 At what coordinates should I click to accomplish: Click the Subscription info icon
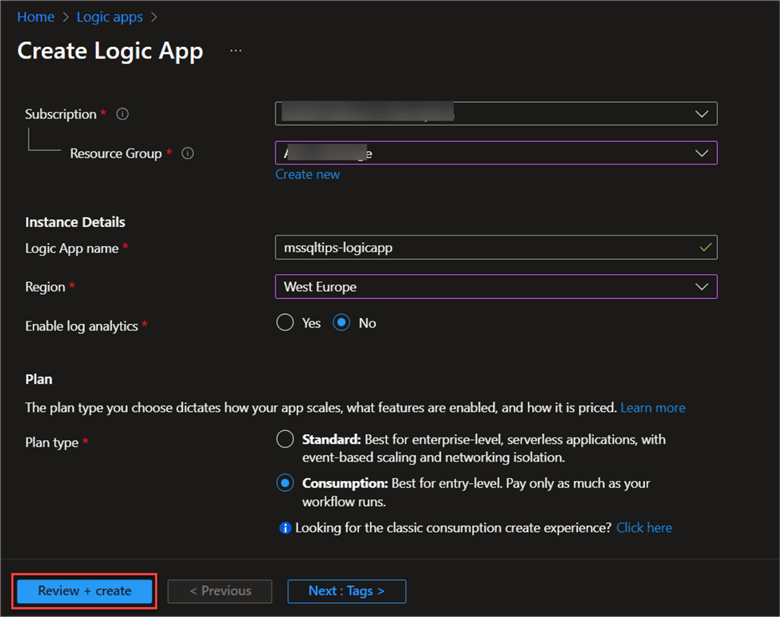click(122, 114)
